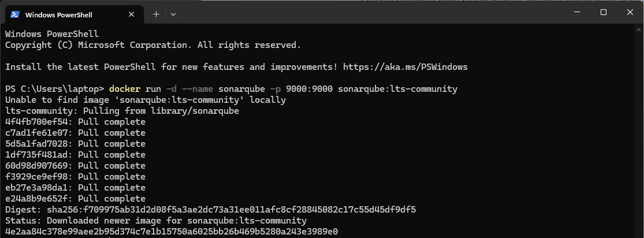
Task: Click the layer ID 4f4fb700ef54
Action: click(36, 122)
